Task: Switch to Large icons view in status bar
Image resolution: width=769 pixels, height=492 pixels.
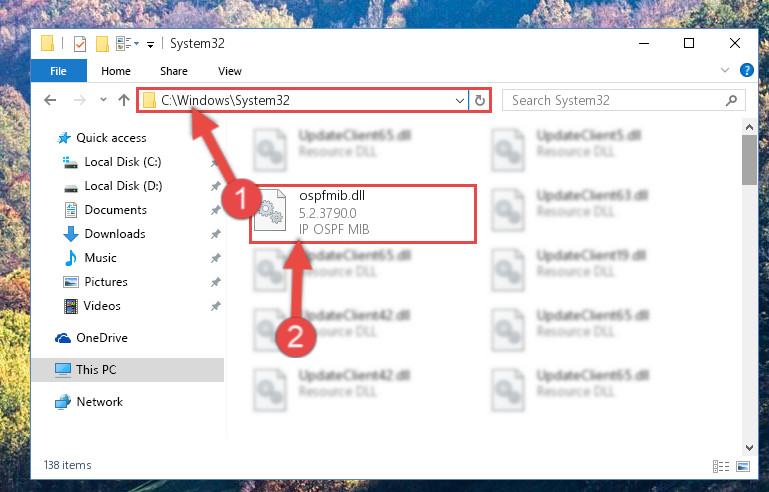Action: click(743, 466)
